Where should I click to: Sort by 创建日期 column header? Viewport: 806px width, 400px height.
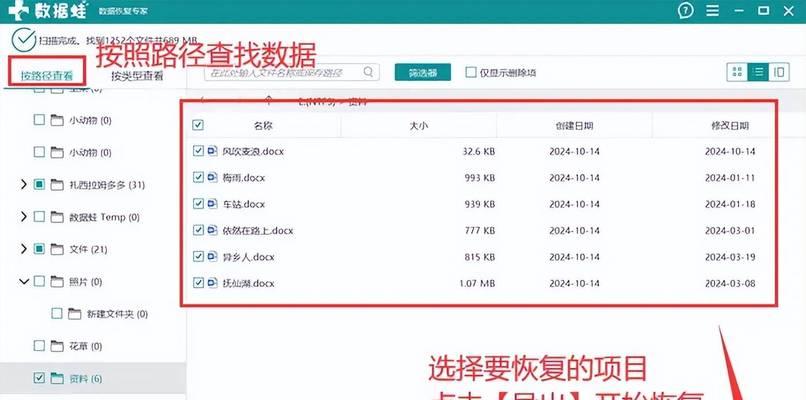(x=574, y=125)
